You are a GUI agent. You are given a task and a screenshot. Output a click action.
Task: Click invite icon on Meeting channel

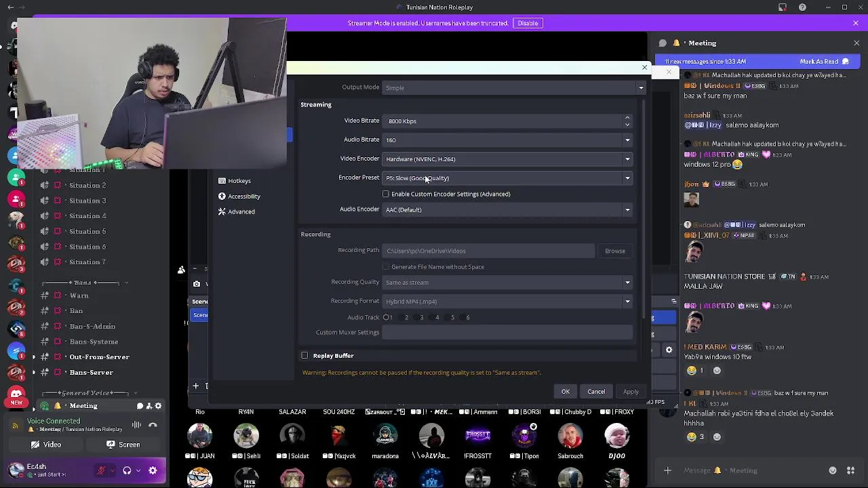pyautogui.click(x=149, y=406)
